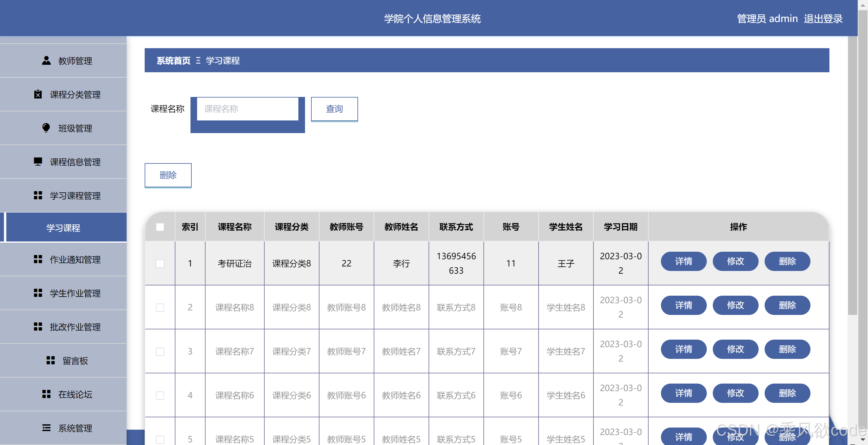Toggle the select-all checkbox in table header
Screen dimensions: 868x445
(160, 227)
